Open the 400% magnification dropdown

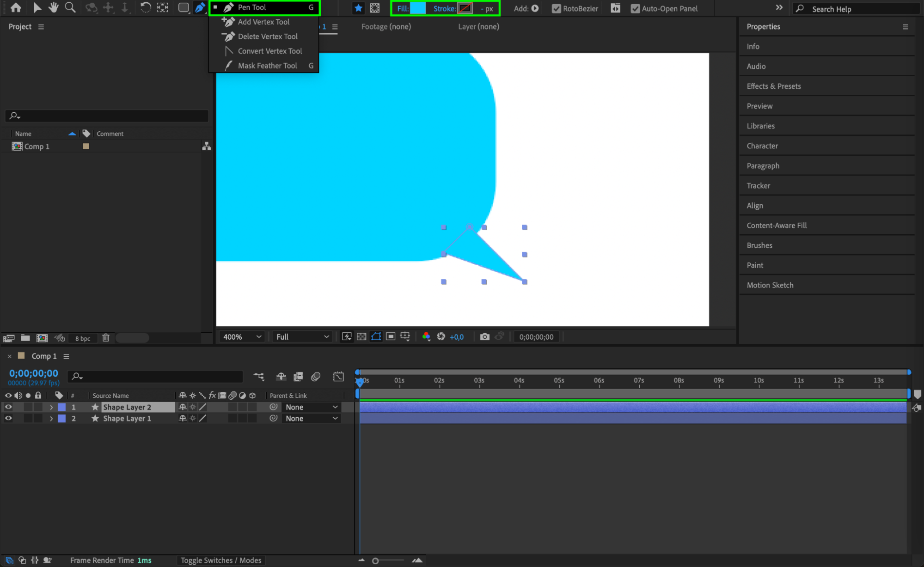pos(242,337)
